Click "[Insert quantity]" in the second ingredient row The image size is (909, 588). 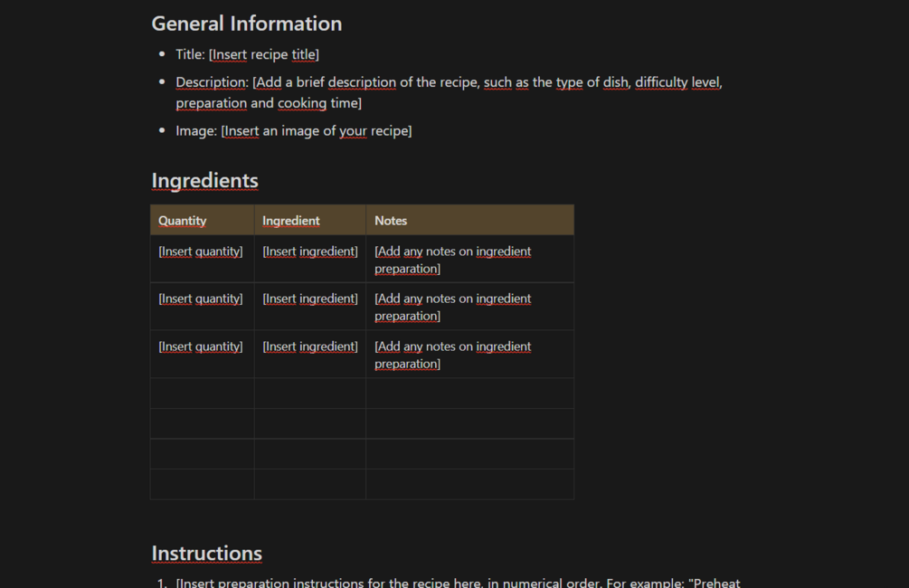pos(201,299)
